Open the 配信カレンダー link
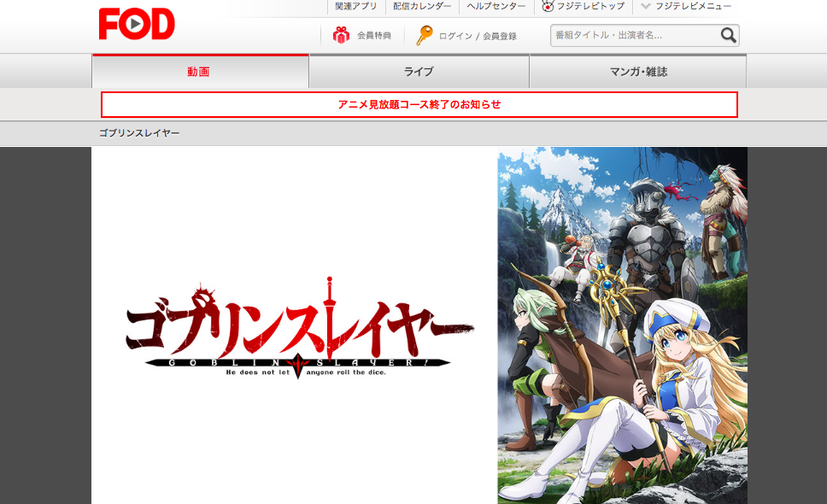This screenshot has width=827, height=504. [422, 6]
